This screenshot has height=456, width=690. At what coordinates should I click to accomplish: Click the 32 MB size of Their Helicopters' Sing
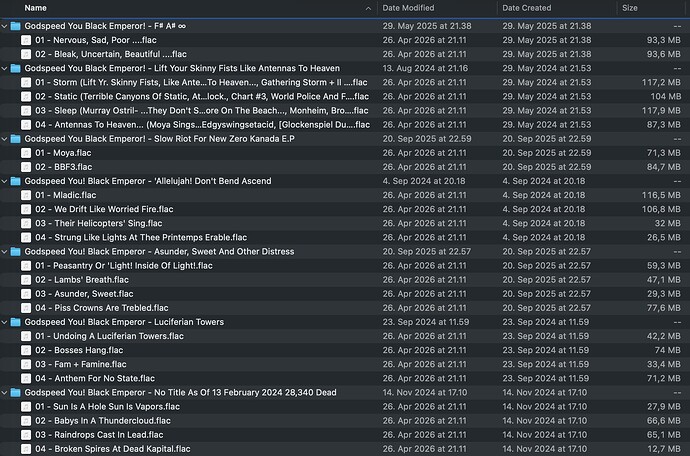(668, 223)
